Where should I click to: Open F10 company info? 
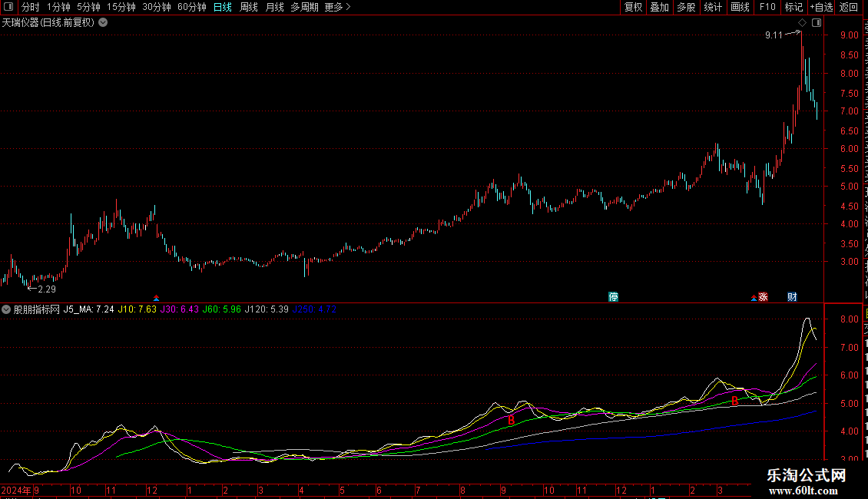click(x=767, y=7)
